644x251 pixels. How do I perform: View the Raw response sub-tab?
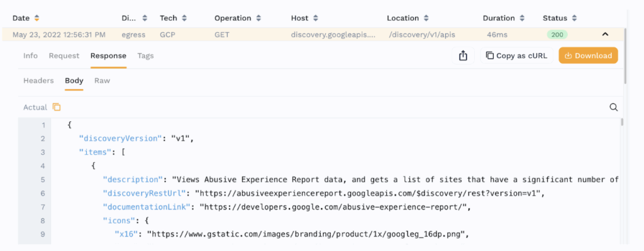(103, 81)
